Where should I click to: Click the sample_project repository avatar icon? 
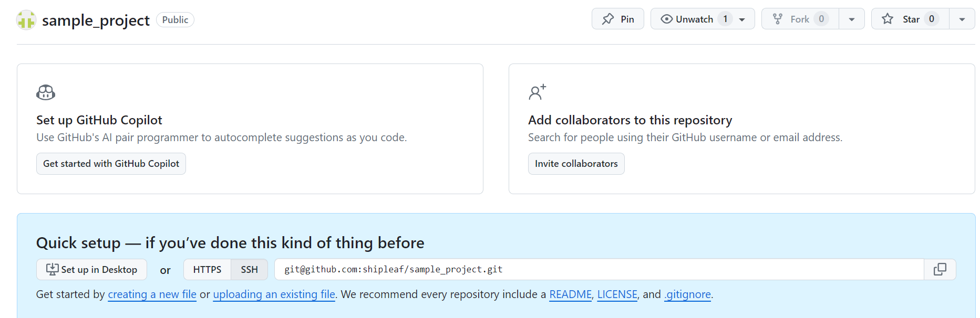pos(26,19)
